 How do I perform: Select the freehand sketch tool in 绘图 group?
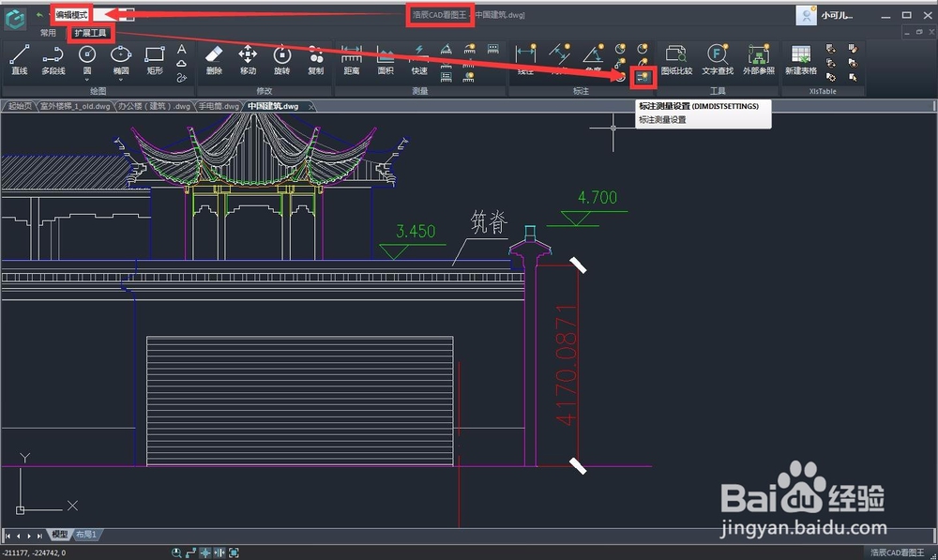pyautogui.click(x=182, y=78)
